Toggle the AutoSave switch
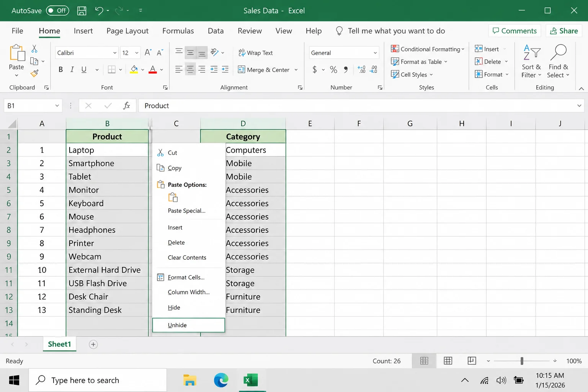This screenshot has height=392, width=588. coord(57,11)
